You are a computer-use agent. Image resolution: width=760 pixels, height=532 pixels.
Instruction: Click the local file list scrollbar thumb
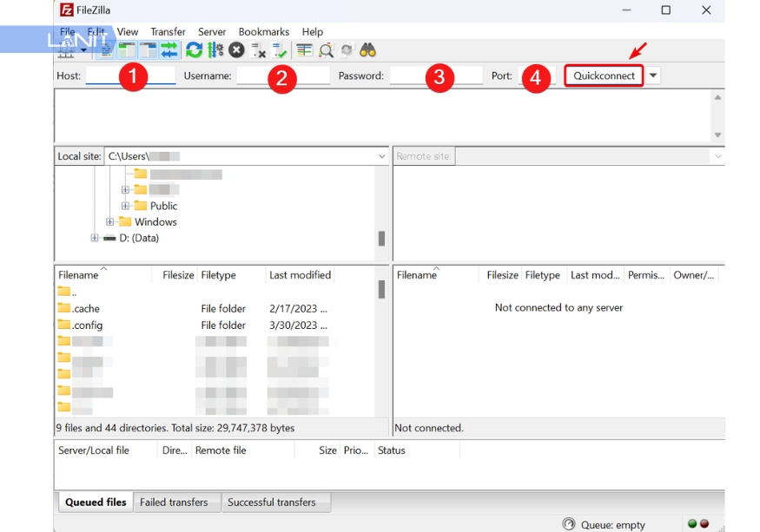(x=381, y=289)
